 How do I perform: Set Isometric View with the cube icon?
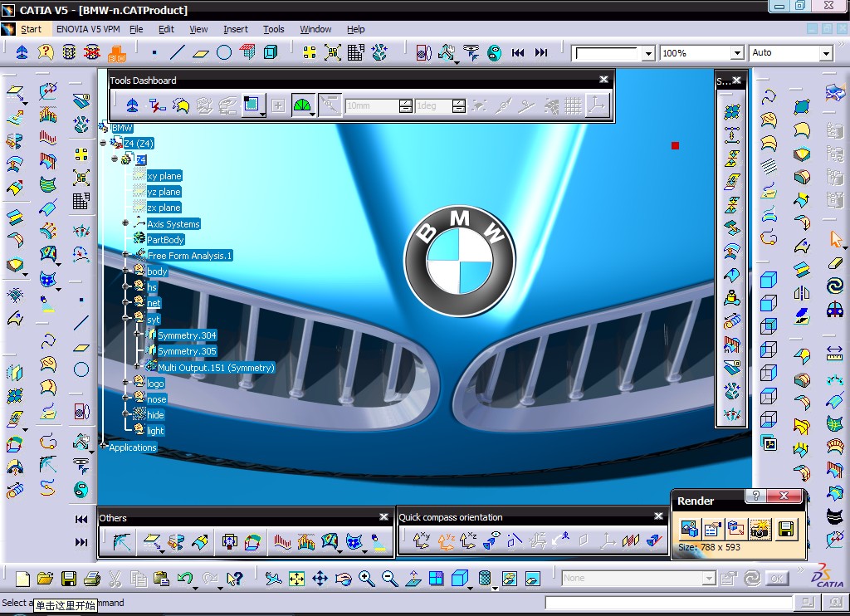[x=460, y=578]
